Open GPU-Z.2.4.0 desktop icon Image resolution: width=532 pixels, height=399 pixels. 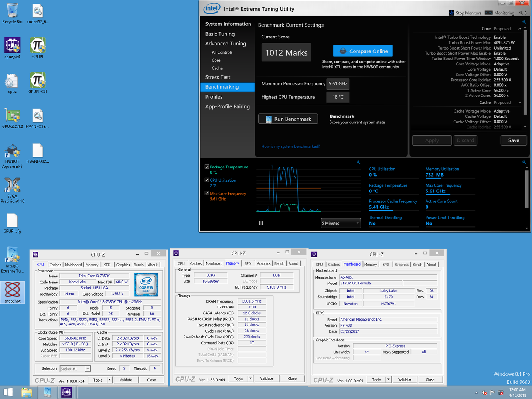[12, 118]
